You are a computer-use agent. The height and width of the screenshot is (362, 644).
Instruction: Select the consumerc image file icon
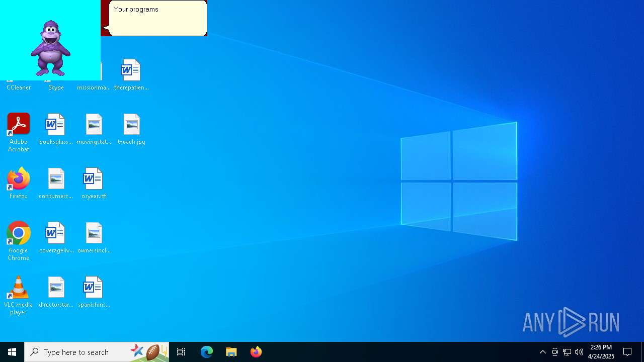coord(56,184)
